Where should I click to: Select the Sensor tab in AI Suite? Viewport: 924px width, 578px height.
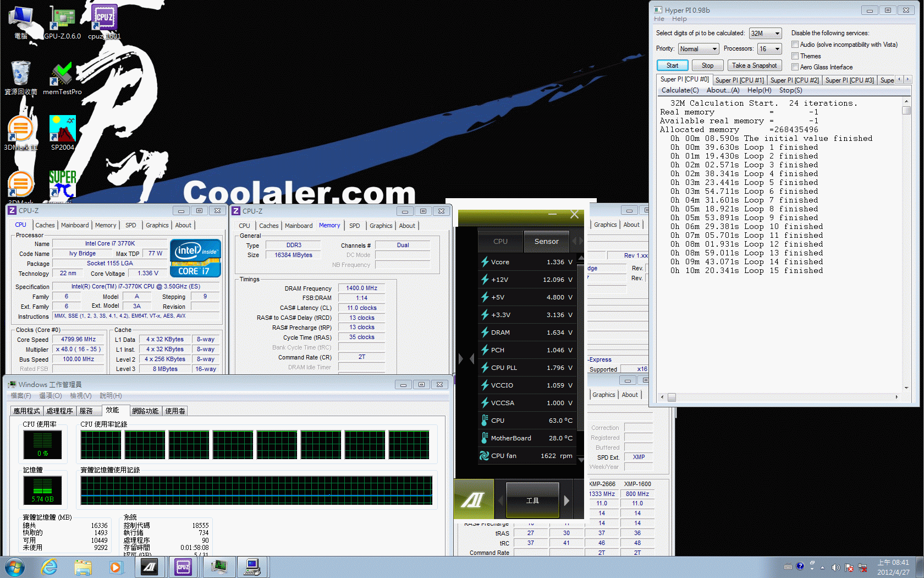(546, 241)
